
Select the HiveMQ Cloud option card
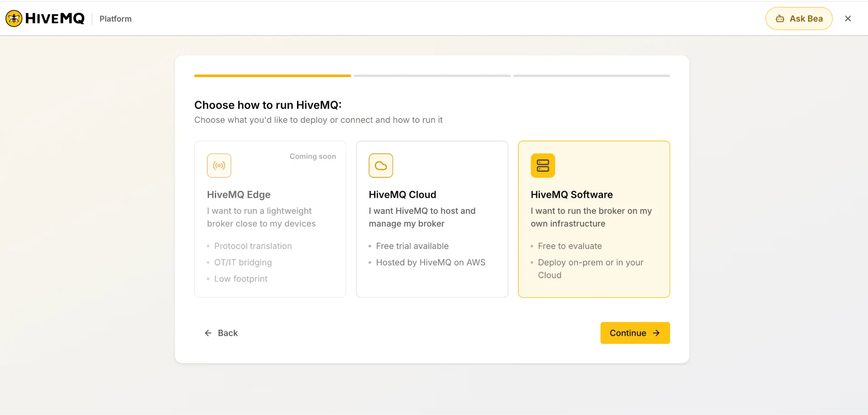click(x=432, y=219)
